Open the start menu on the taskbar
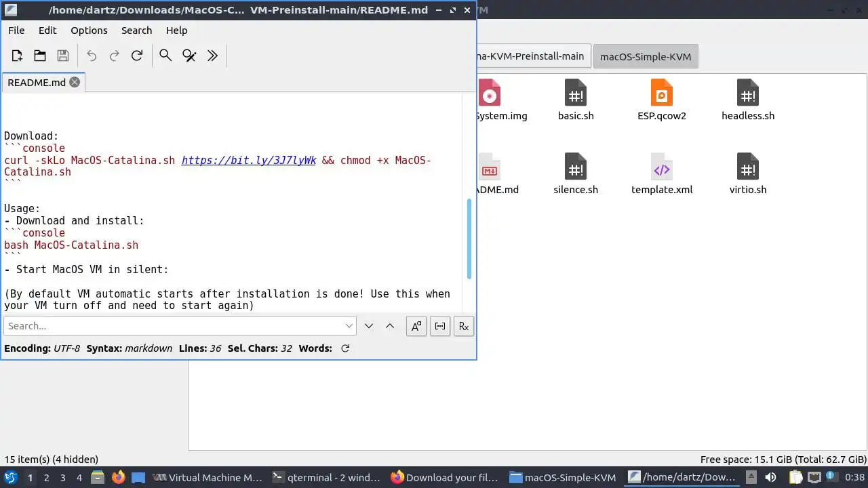 click(11, 477)
